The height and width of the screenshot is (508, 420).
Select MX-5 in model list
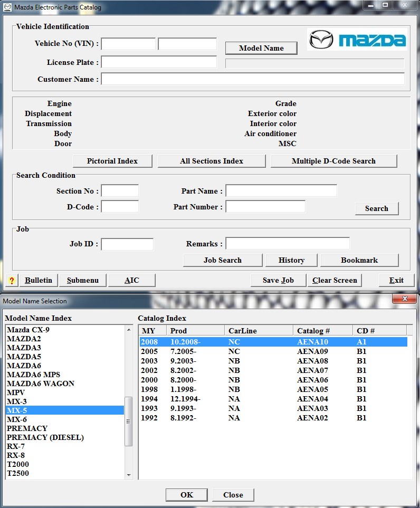click(x=65, y=410)
